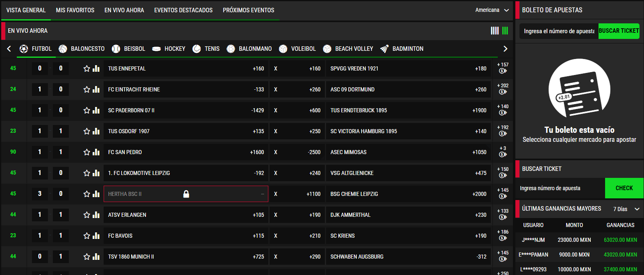This screenshot has width=644, height=275.
Task: Favorite the TSV 1860 Munich II match star
Action: (x=86, y=257)
